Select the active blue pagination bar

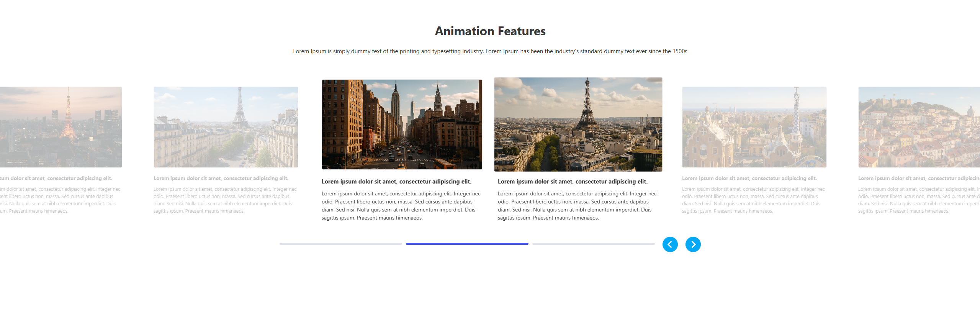tap(467, 244)
